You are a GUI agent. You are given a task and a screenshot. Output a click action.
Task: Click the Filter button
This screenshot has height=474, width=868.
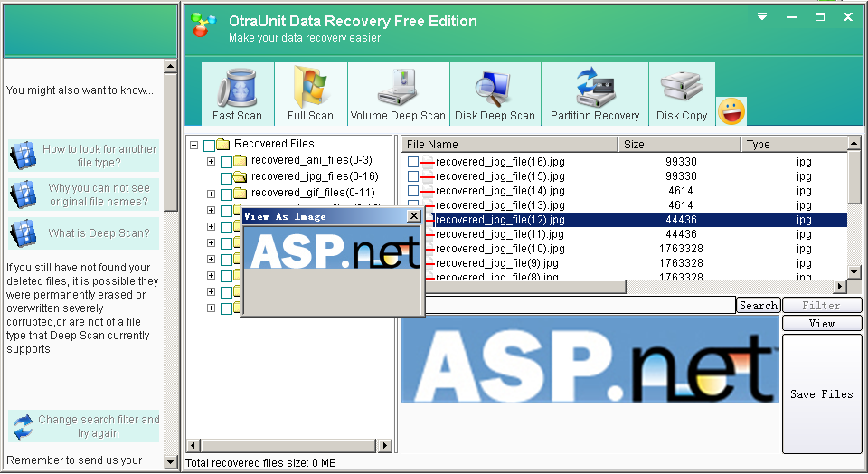(x=822, y=305)
